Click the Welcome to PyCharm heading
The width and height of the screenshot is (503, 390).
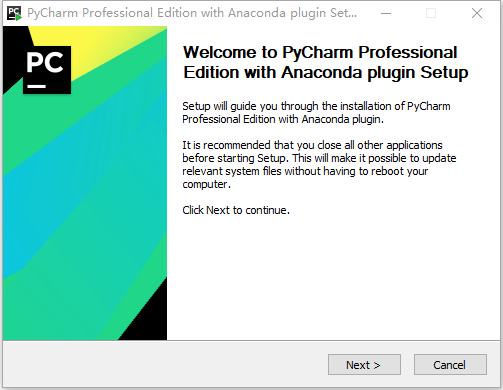(x=326, y=62)
